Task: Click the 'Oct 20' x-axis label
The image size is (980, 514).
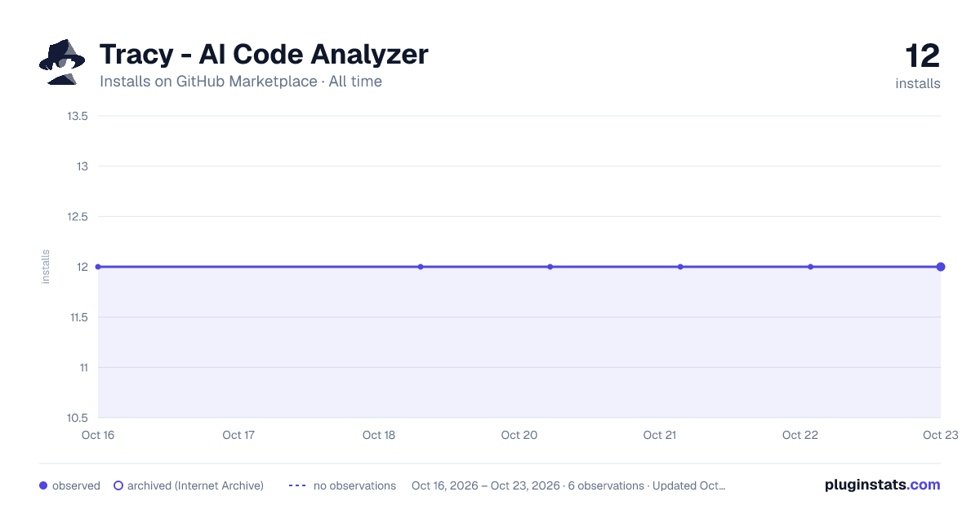Action: coord(519,435)
